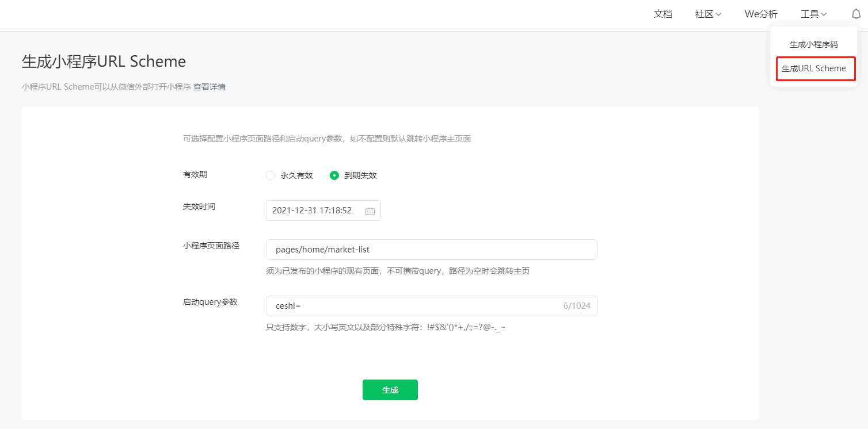This screenshot has height=429, width=868.
Task: Open the notification bell
Action: coord(856,14)
